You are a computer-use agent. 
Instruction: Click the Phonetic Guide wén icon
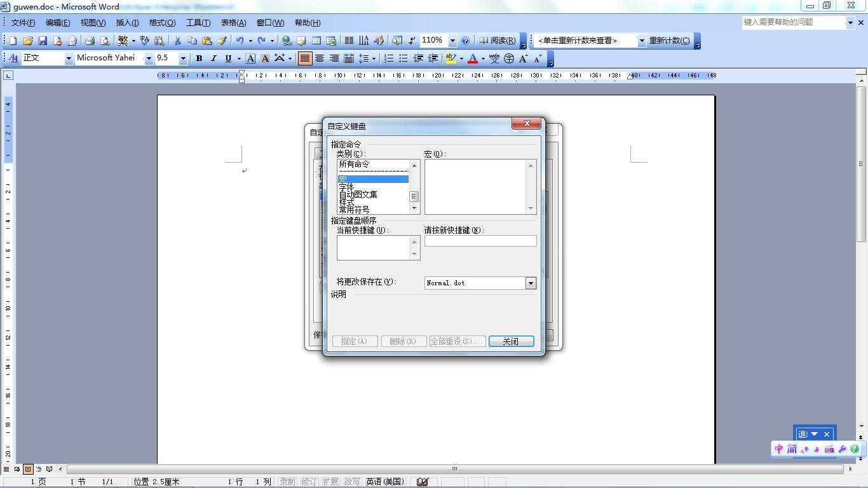click(494, 58)
